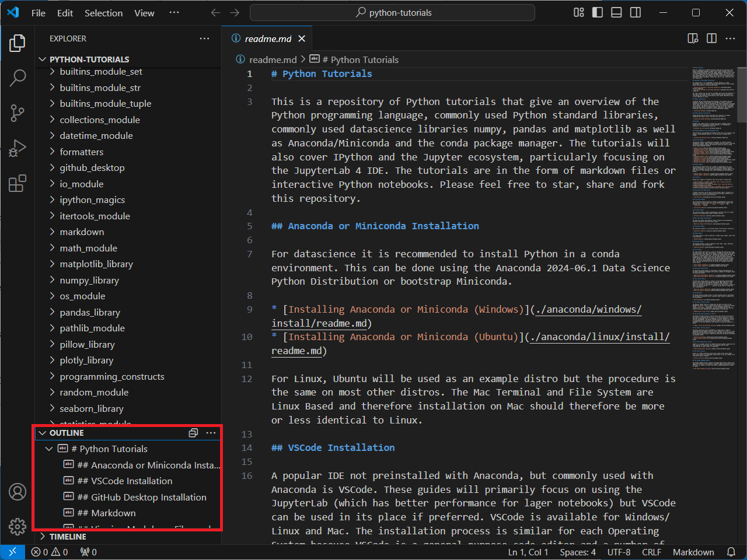Expand the numpy_library folder
The width and height of the screenshot is (747, 560).
(x=89, y=280)
